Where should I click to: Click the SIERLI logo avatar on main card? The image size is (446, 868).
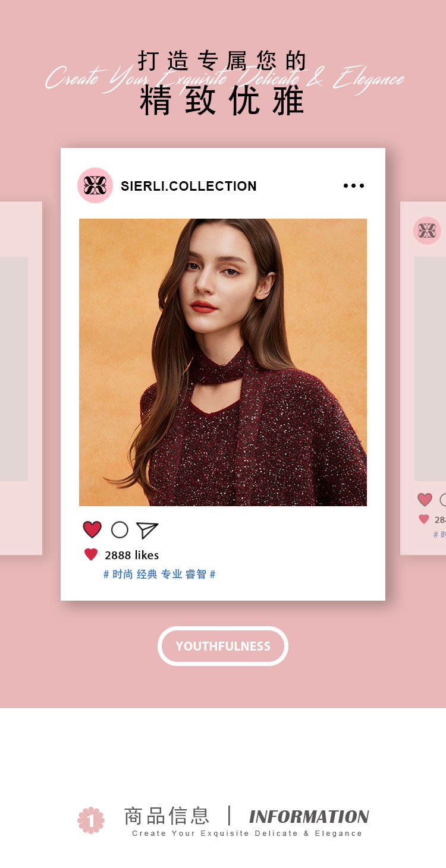tap(95, 185)
